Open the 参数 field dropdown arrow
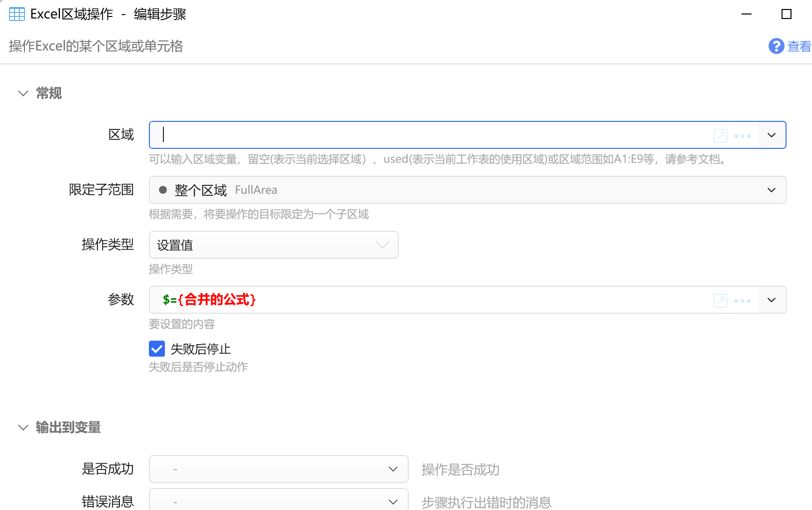This screenshot has width=812, height=510. (772, 300)
